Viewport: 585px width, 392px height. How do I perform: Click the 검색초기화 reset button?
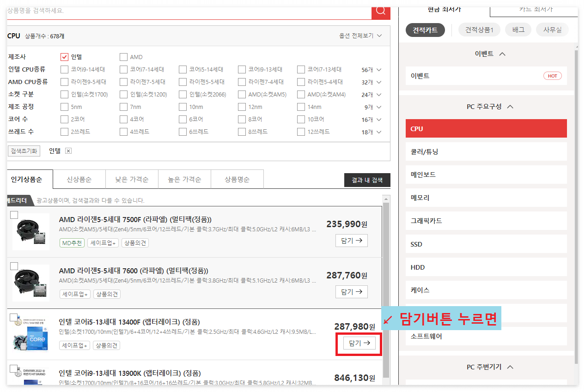(24, 151)
